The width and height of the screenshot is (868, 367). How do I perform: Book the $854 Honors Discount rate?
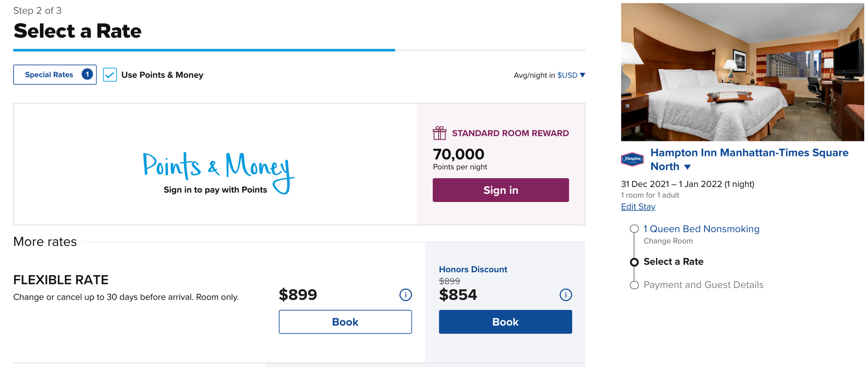pyautogui.click(x=505, y=322)
